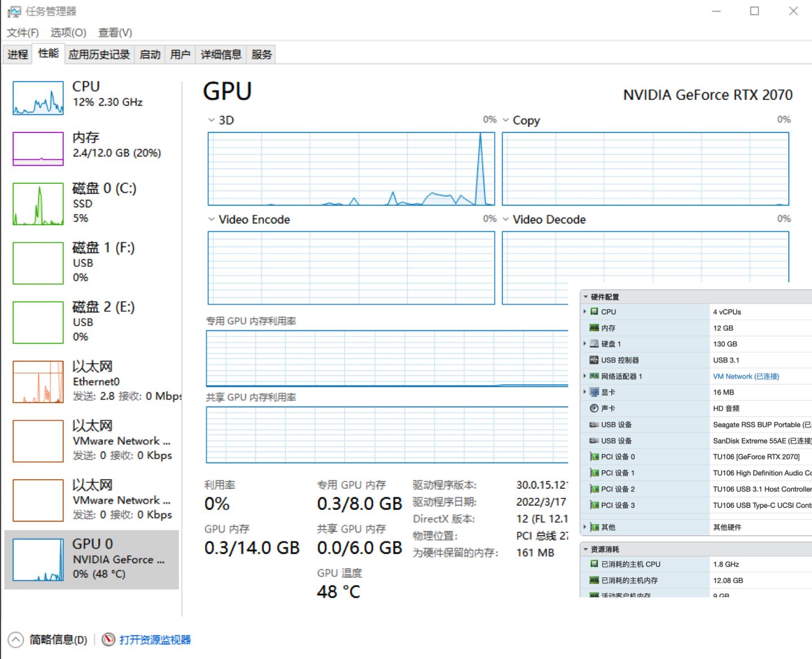Switch to the 详细信息 tab
The image size is (812, 659).
[x=221, y=55]
